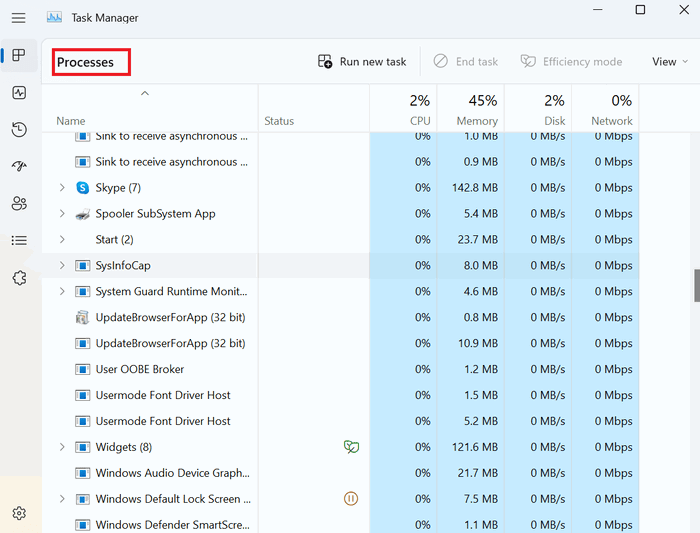Screen dimensions: 700x533
Task: Click the End task icon
Action: [x=440, y=61]
